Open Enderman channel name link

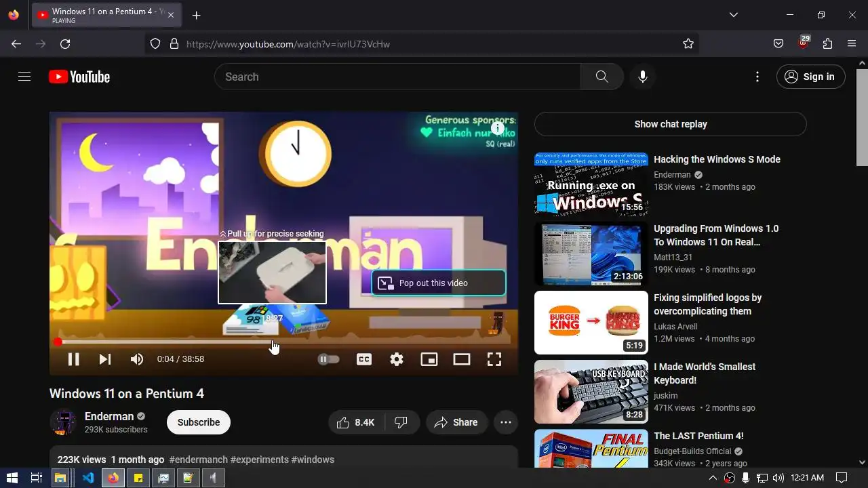pos(109,416)
